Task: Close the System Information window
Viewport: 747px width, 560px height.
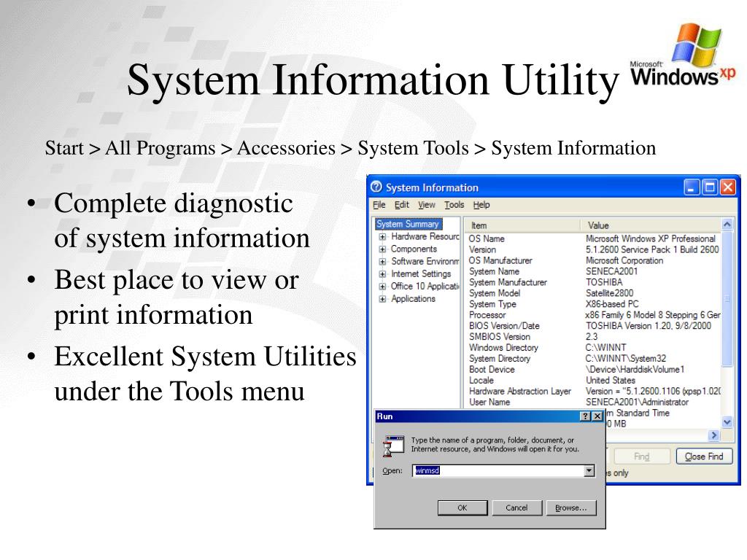Action: coord(727,187)
